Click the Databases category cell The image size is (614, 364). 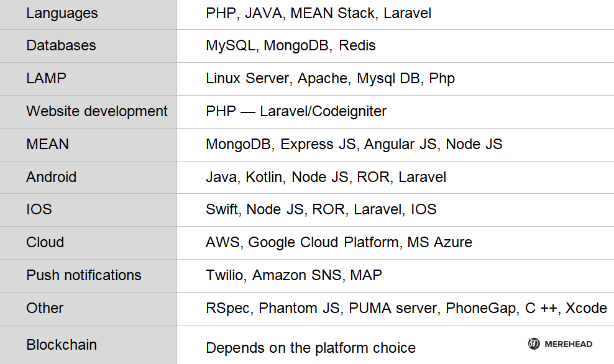61,45
